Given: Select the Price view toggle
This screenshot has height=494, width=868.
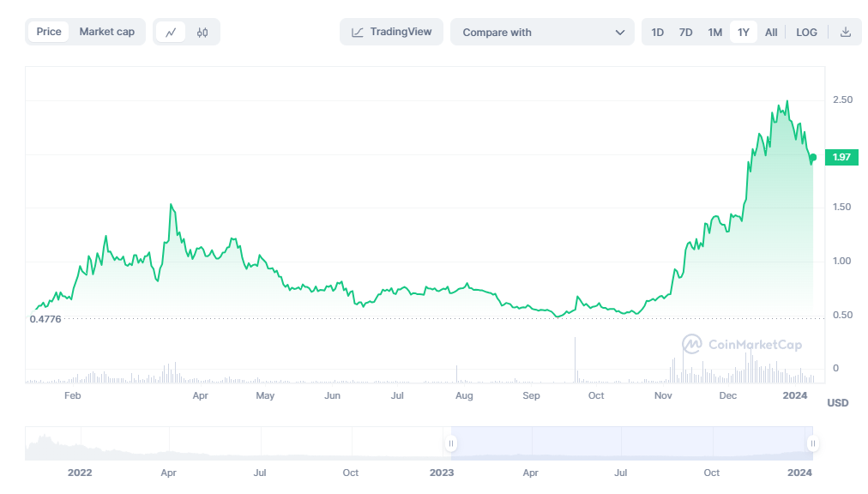Looking at the screenshot, I should pos(49,32).
